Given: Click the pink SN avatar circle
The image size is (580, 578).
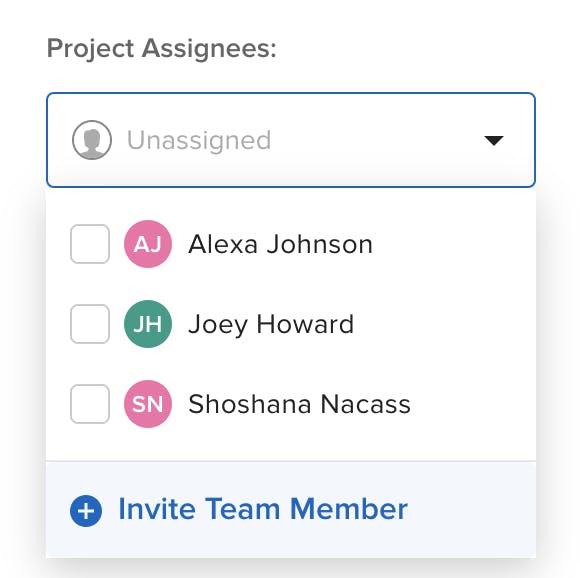Looking at the screenshot, I should [148, 404].
